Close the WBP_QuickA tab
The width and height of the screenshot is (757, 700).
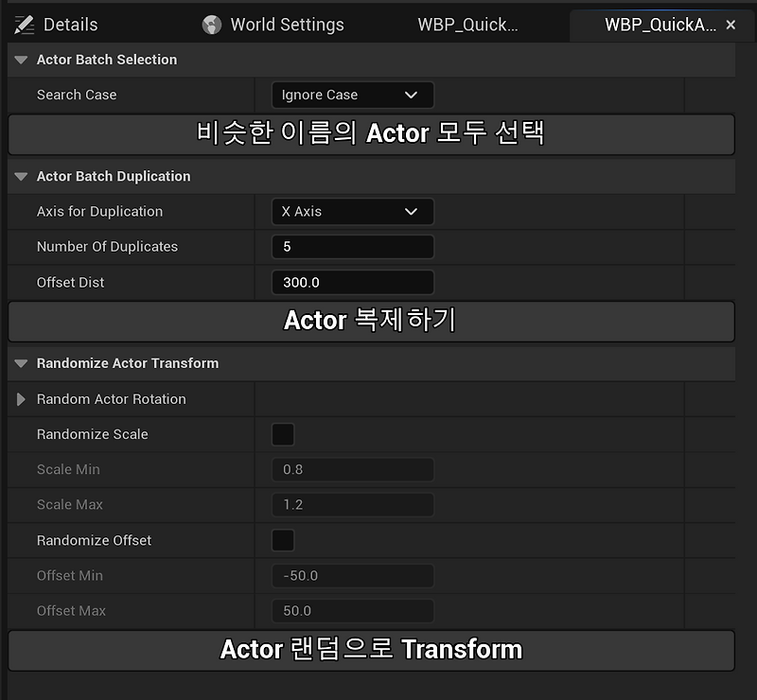(x=731, y=25)
